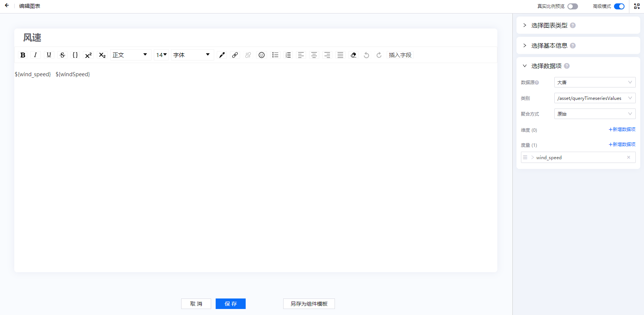
Task: Insert code block with braces icon
Action: coord(75,55)
